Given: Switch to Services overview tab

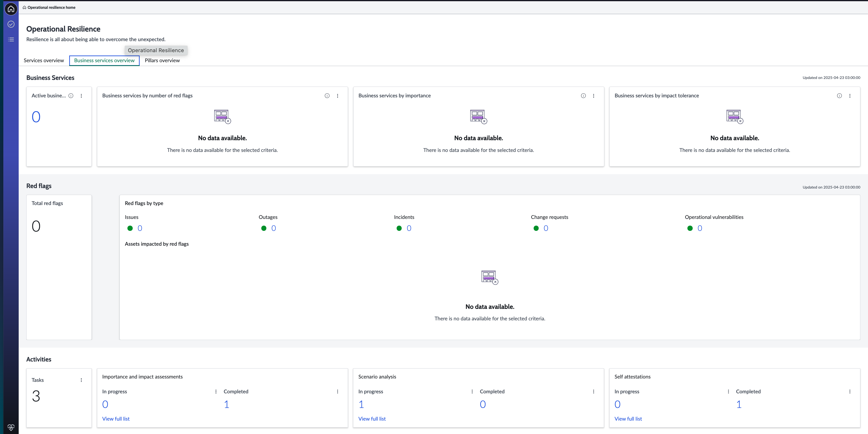Looking at the screenshot, I should click(44, 61).
